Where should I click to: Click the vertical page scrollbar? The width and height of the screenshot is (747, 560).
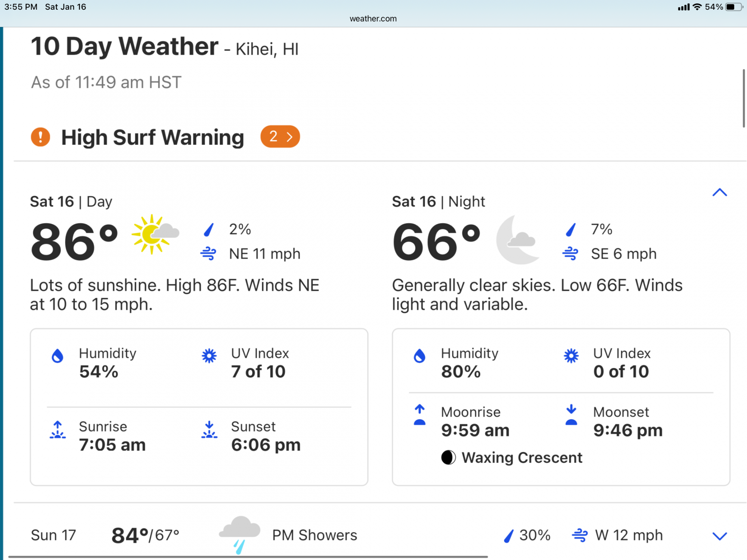(x=744, y=98)
